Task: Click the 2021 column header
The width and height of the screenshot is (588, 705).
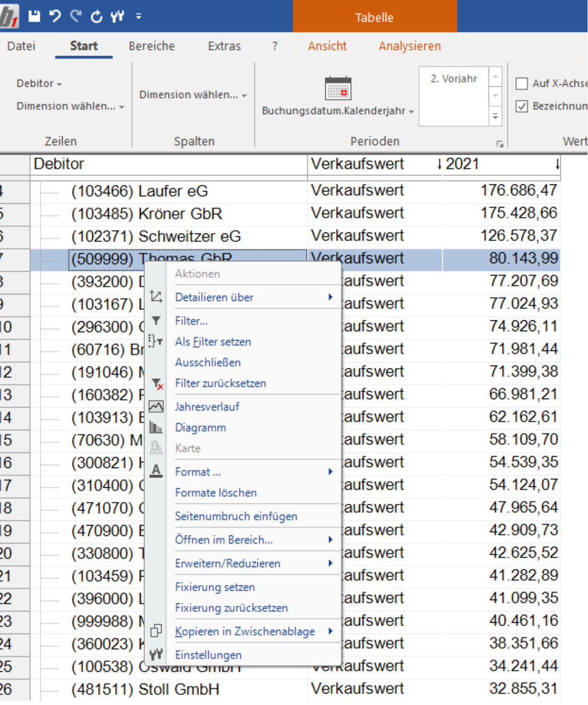Action: [501, 164]
